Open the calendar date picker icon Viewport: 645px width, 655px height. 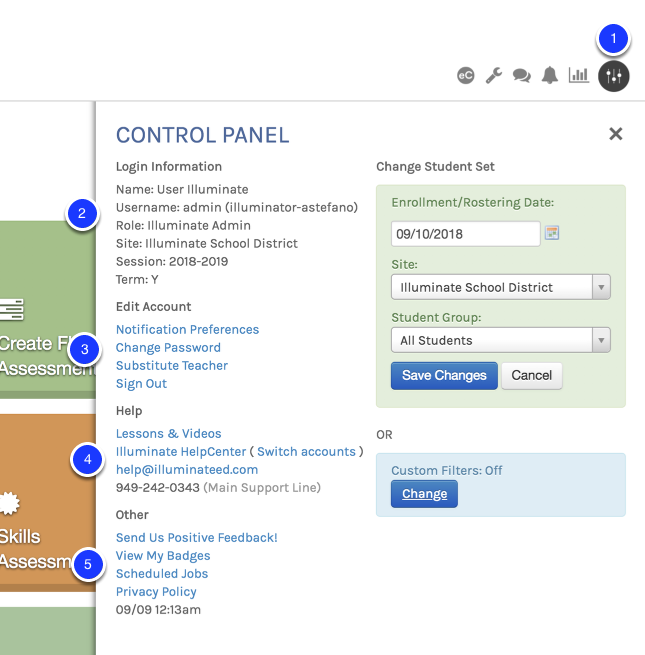(x=552, y=233)
